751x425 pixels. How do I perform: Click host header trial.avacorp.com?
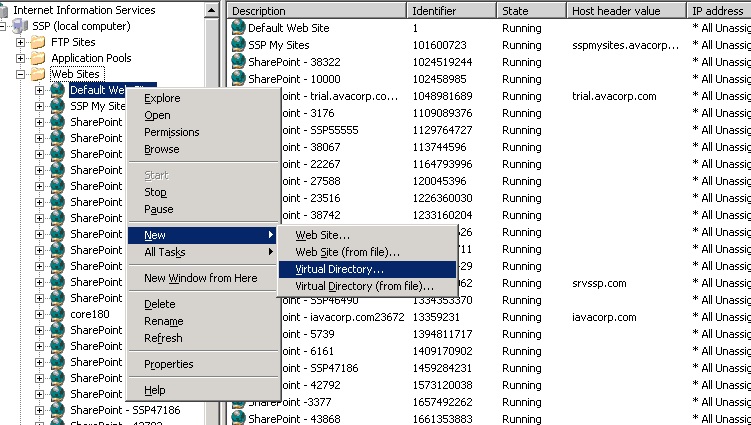[614, 96]
